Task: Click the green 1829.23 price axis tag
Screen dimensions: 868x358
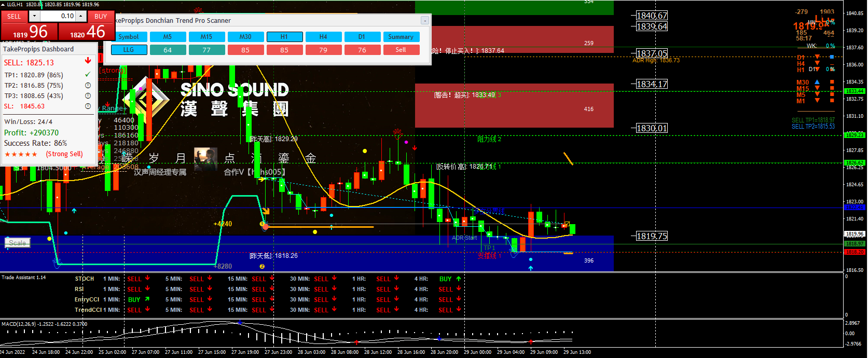Action: pos(855,135)
